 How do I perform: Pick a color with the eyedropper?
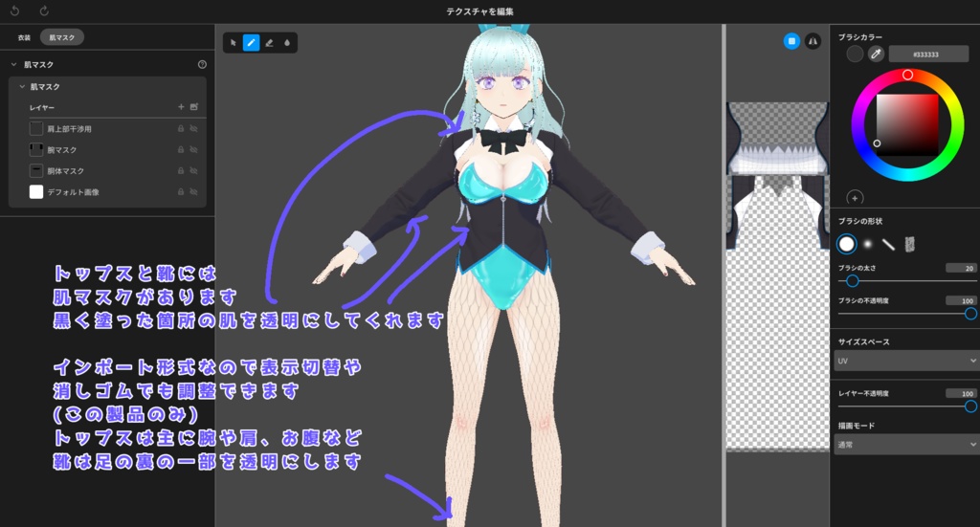point(876,54)
